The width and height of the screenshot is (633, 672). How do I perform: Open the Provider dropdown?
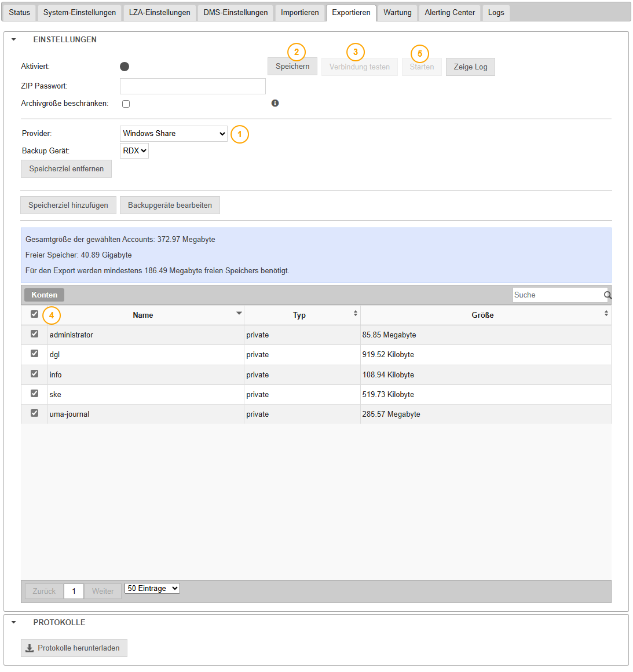173,134
